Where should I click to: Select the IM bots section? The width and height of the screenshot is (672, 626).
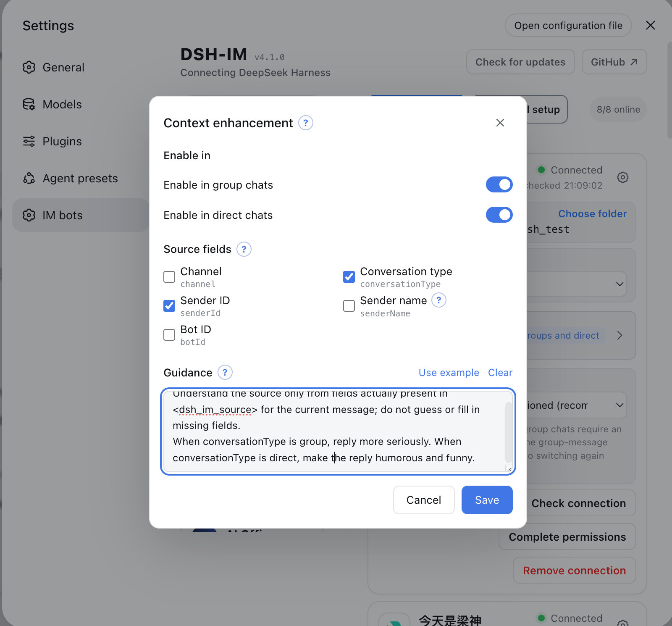80,215
